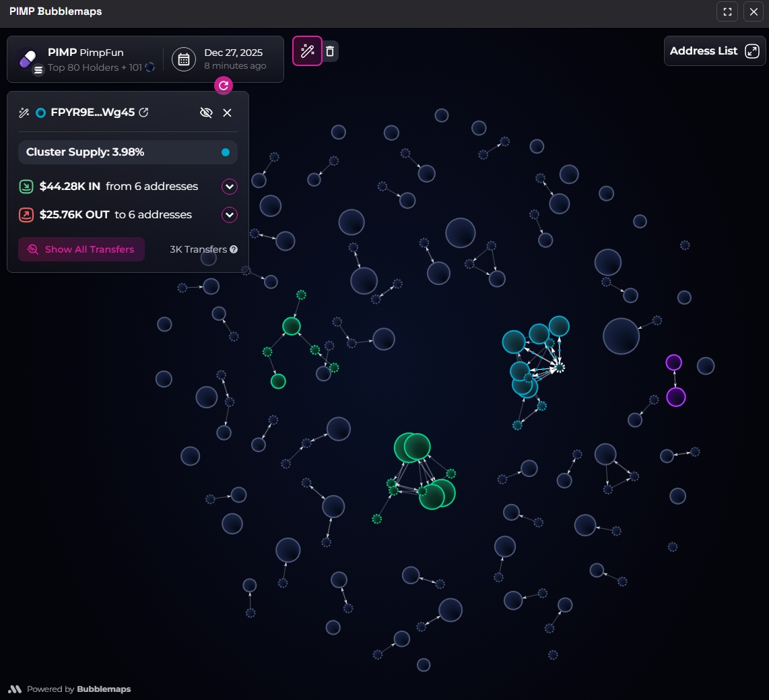Toggle hide cluster eye-slash icon
The image size is (769, 700).
[206, 113]
